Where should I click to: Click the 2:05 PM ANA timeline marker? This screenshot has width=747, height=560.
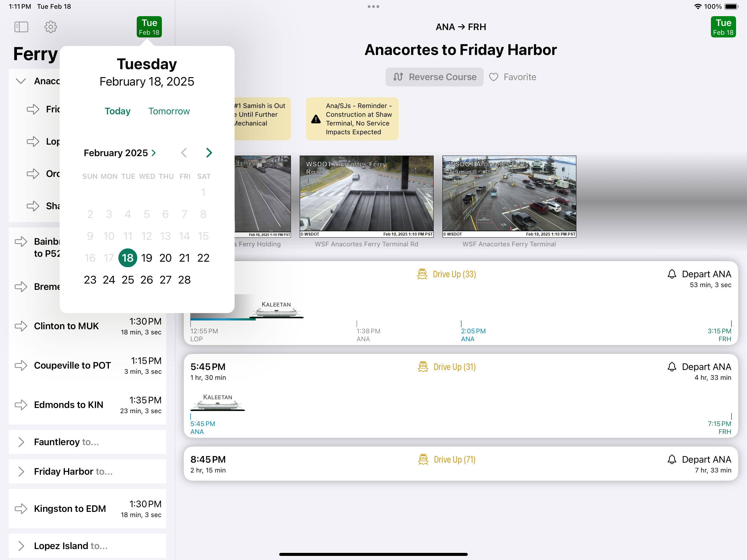pyautogui.click(x=473, y=332)
